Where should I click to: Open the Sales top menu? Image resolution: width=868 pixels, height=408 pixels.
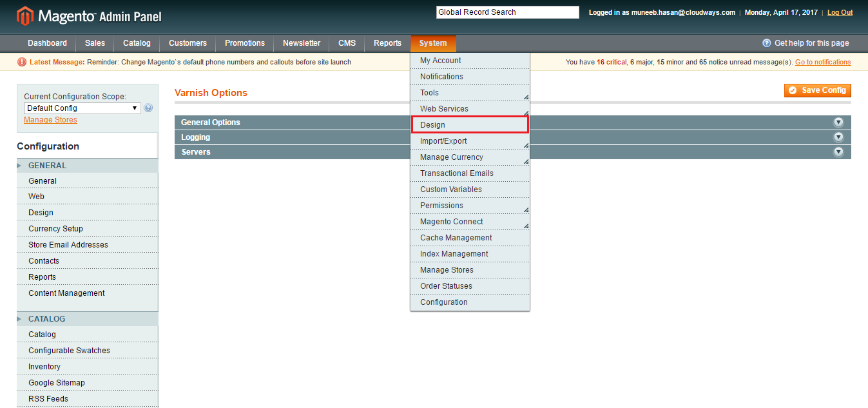[x=95, y=43]
